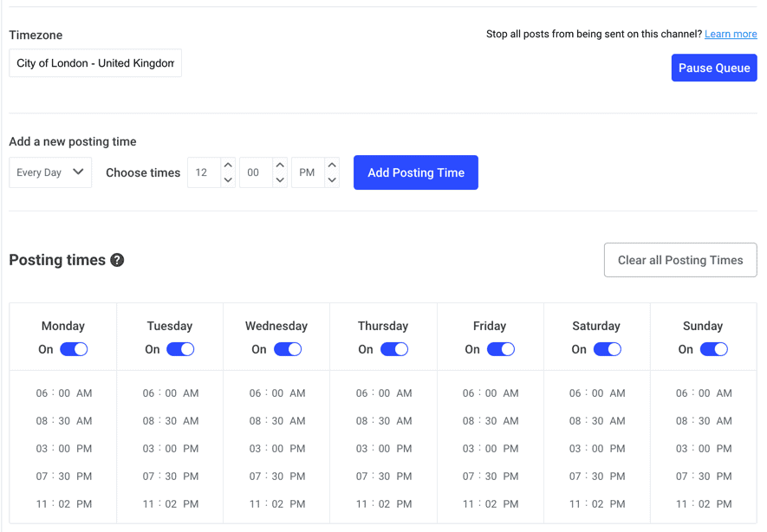
Task: Click the AM/PM stepper down arrow
Action: [332, 180]
